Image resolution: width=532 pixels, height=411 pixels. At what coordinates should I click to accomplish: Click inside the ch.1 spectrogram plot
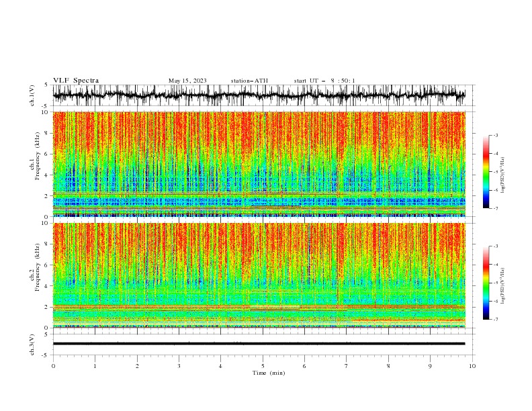coord(259,164)
